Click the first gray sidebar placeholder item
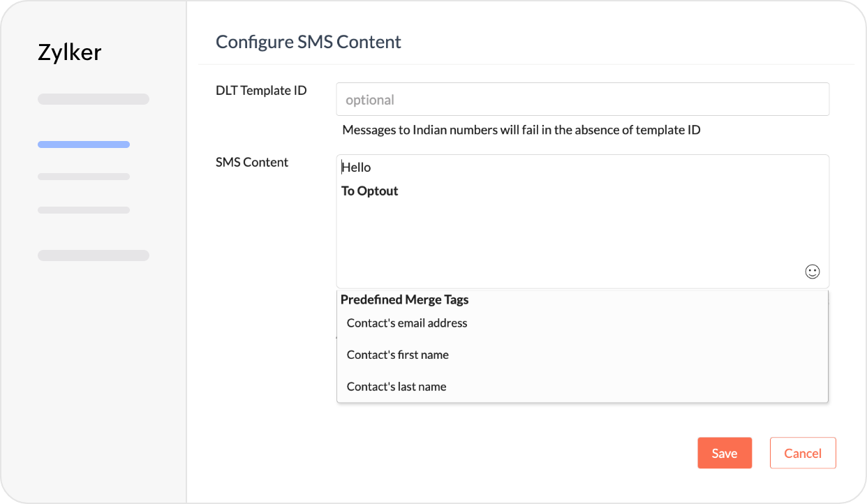 (94, 99)
